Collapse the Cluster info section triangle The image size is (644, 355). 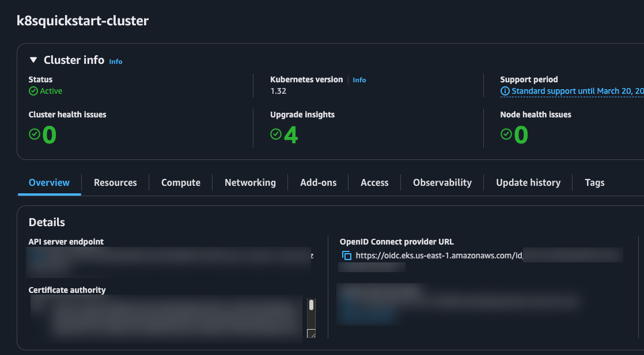pyautogui.click(x=33, y=60)
